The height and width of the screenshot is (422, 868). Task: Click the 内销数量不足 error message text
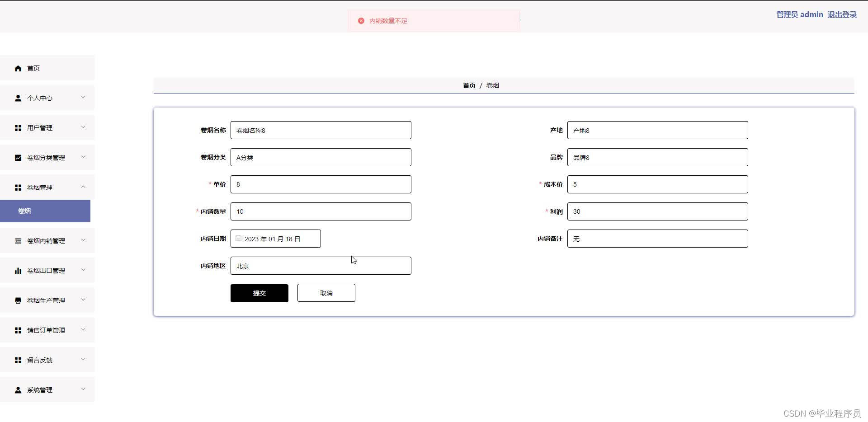(388, 21)
